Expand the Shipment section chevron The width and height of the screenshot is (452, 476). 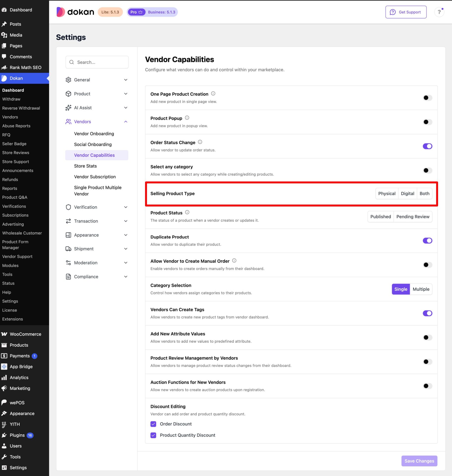click(126, 249)
